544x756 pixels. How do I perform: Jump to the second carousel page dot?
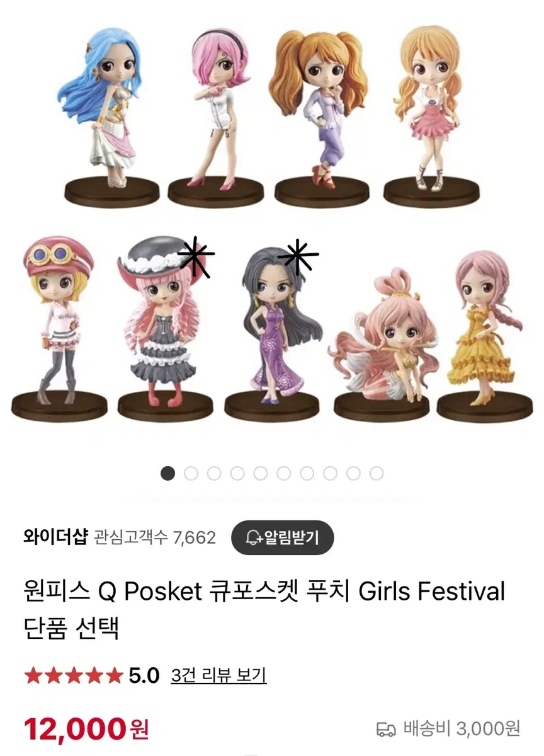(191, 473)
